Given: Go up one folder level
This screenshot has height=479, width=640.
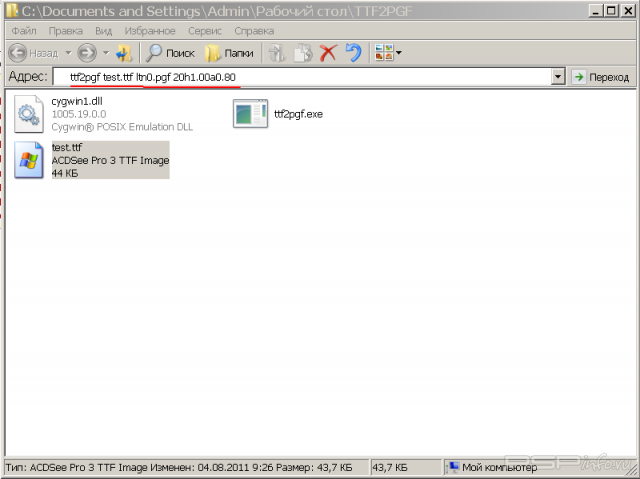Looking at the screenshot, I should click(123, 53).
